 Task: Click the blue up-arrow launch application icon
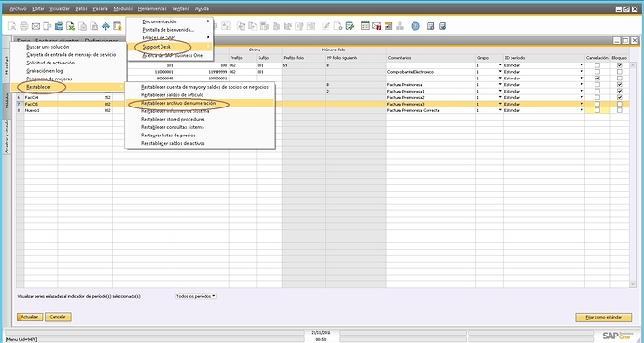pos(105,26)
